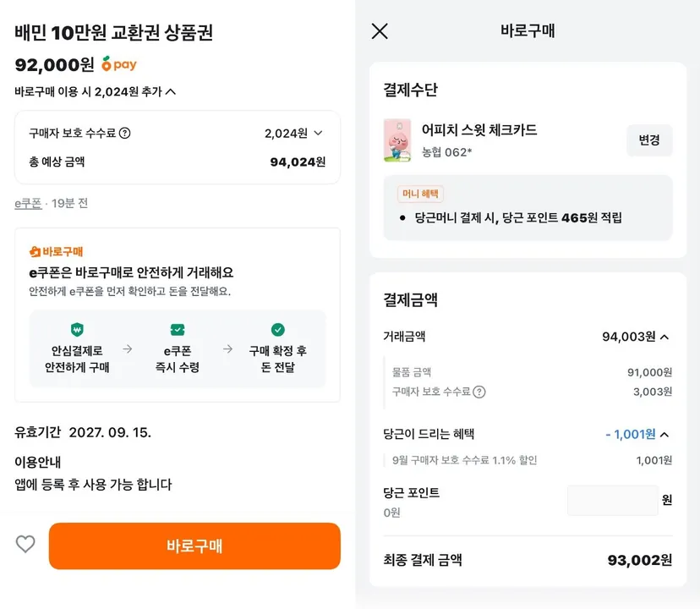Expand the 2,024원 fee dropdown chevron
700x609 pixels.
point(319,133)
